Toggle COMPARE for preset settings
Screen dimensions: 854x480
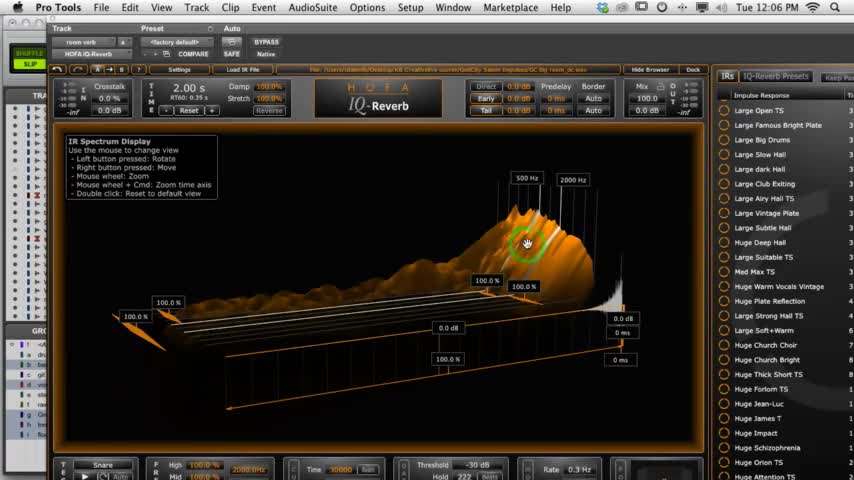click(x=193, y=54)
